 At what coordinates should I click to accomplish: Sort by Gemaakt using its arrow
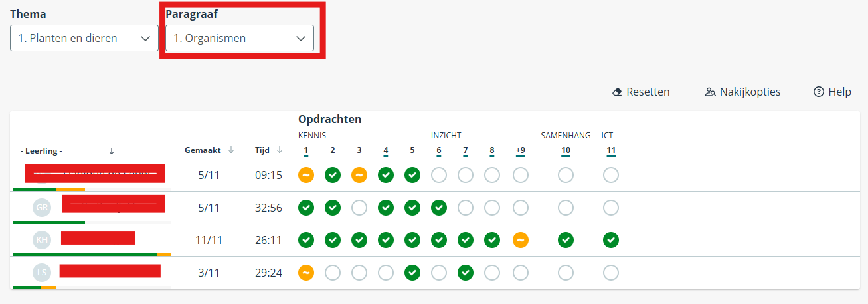[x=231, y=150]
